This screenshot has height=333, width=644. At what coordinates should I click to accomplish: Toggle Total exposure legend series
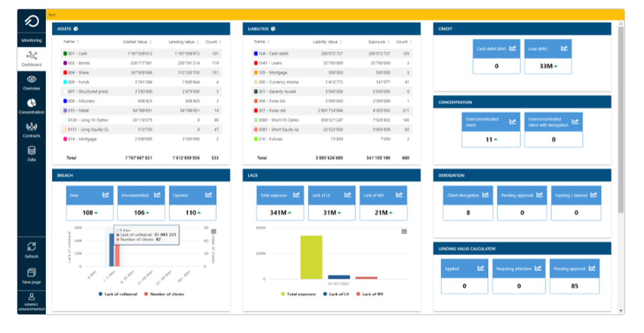(x=298, y=294)
